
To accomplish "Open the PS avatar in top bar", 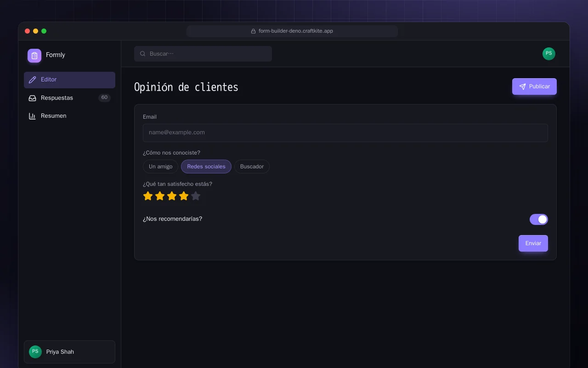I will (548, 54).
